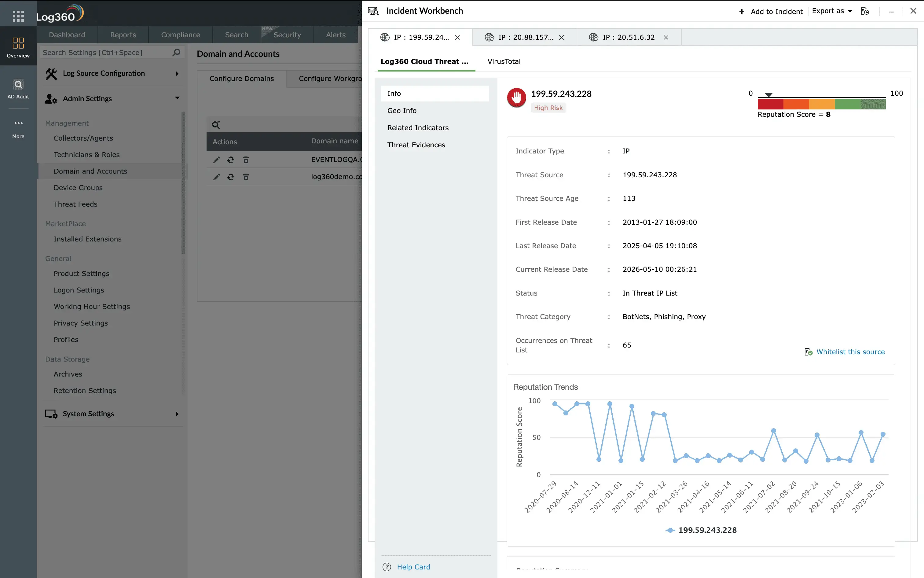Open the apps grid launcher icon
The image size is (924, 578).
(18, 16)
